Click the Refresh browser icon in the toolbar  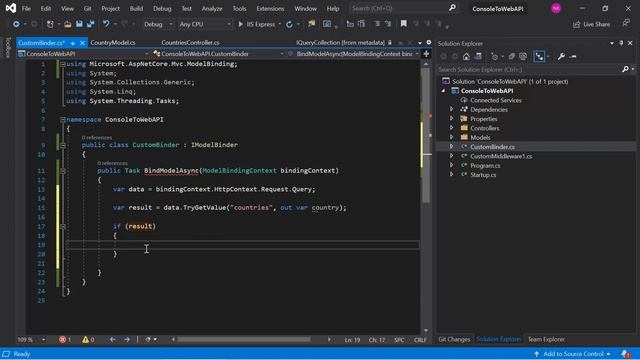pos(289,24)
